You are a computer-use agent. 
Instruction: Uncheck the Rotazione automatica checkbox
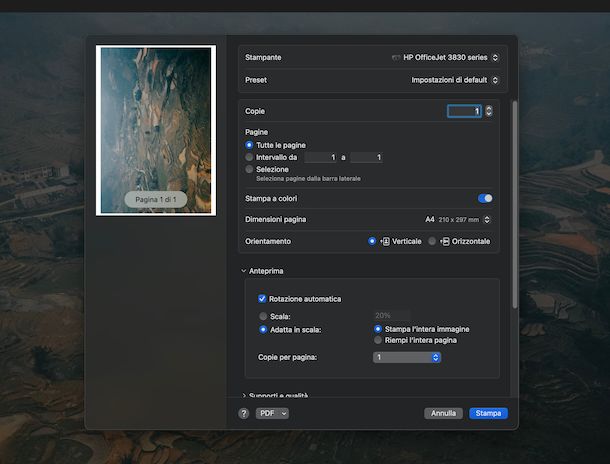262,299
